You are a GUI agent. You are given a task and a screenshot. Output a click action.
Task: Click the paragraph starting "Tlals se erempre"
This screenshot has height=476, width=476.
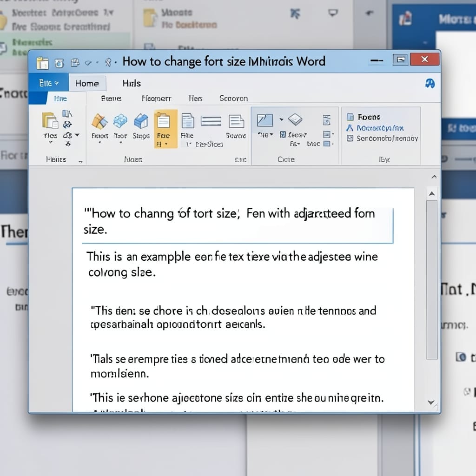[x=238, y=366]
